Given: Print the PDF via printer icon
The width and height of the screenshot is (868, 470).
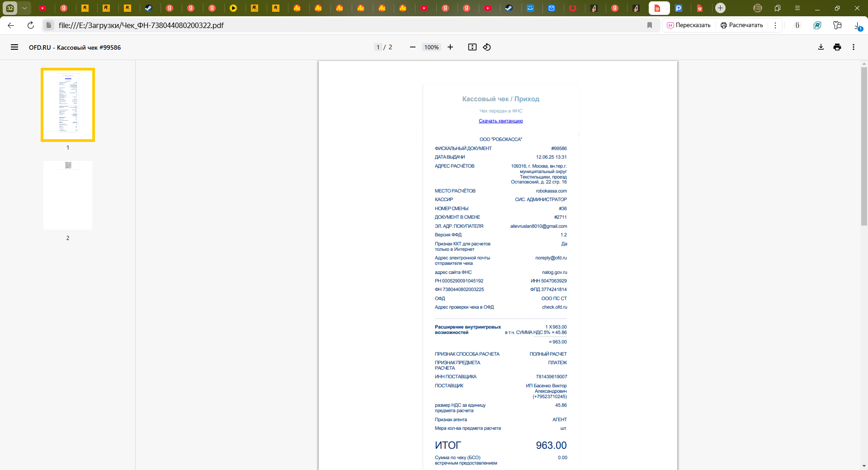Looking at the screenshot, I should click(837, 47).
